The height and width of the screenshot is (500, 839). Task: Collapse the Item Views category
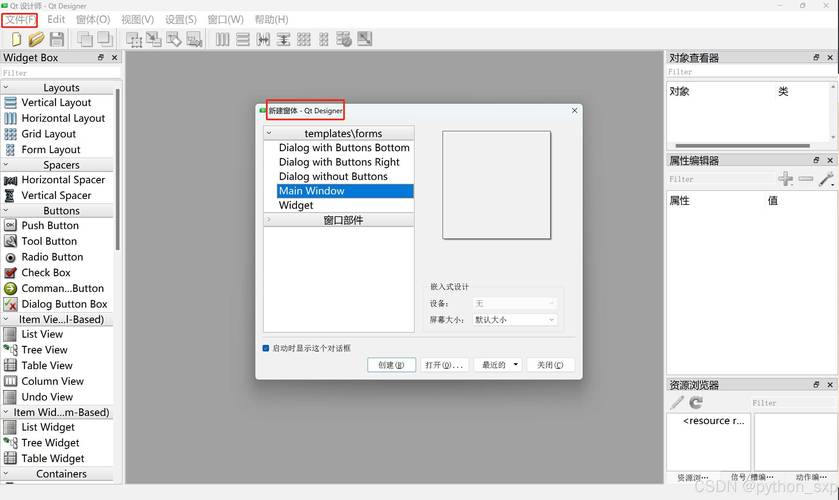(x=6, y=319)
